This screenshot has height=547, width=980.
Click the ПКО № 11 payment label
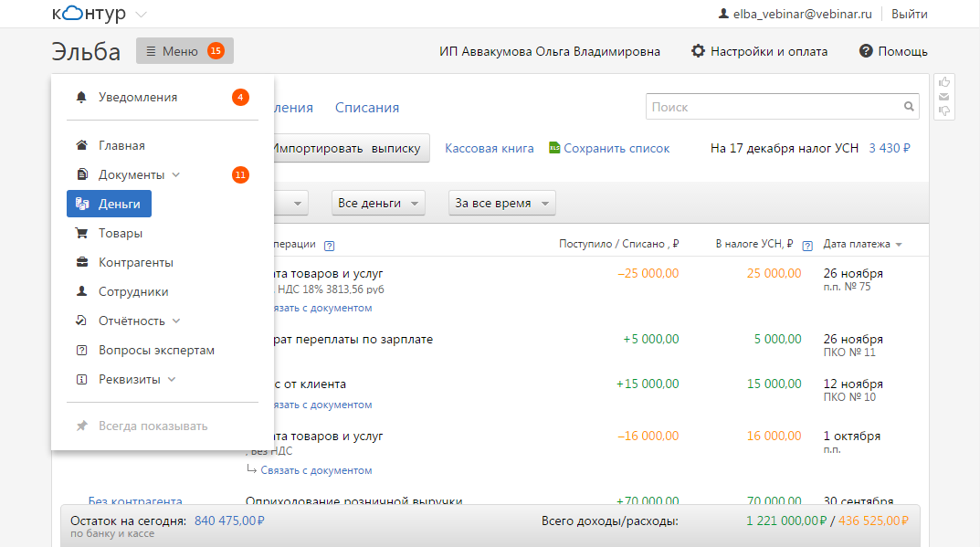click(849, 352)
